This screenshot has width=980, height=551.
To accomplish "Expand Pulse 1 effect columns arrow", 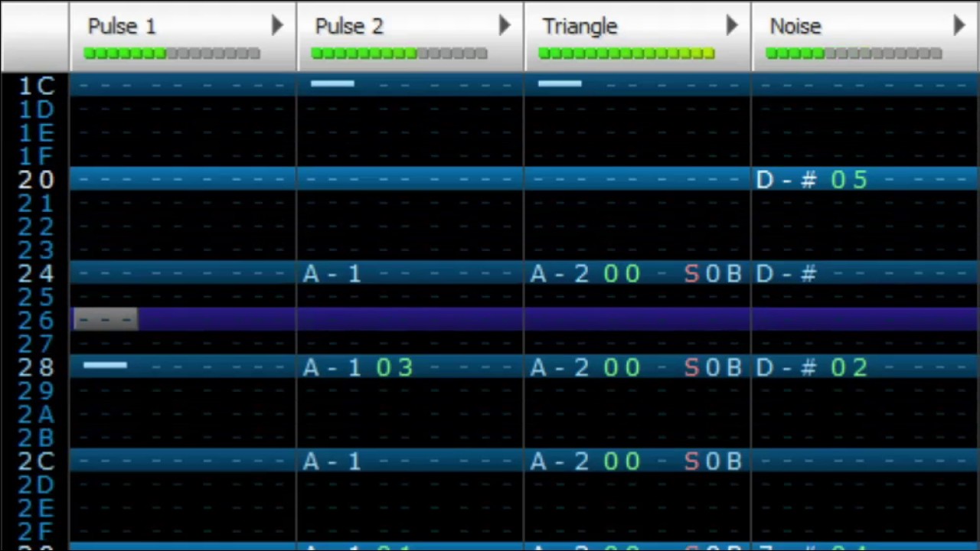I will [277, 26].
